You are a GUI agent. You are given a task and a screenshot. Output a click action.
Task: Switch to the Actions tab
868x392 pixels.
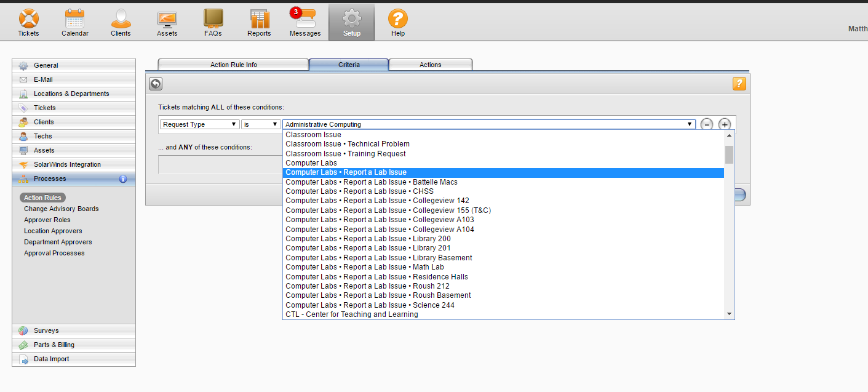[431, 65]
